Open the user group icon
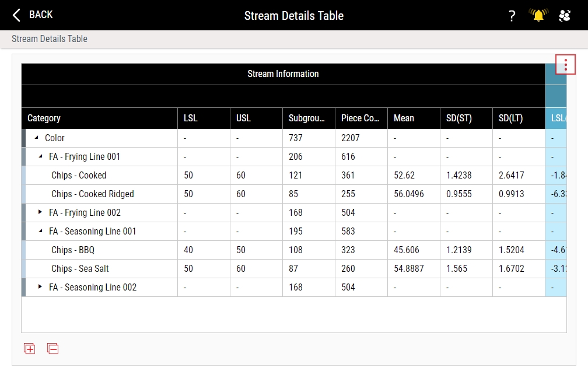This screenshot has width=588, height=378. point(565,15)
